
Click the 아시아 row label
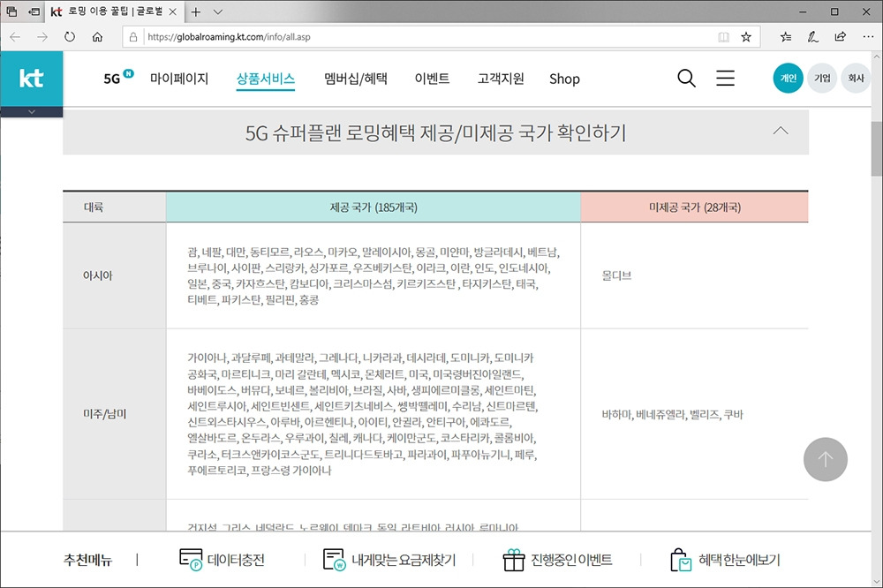tap(98, 275)
